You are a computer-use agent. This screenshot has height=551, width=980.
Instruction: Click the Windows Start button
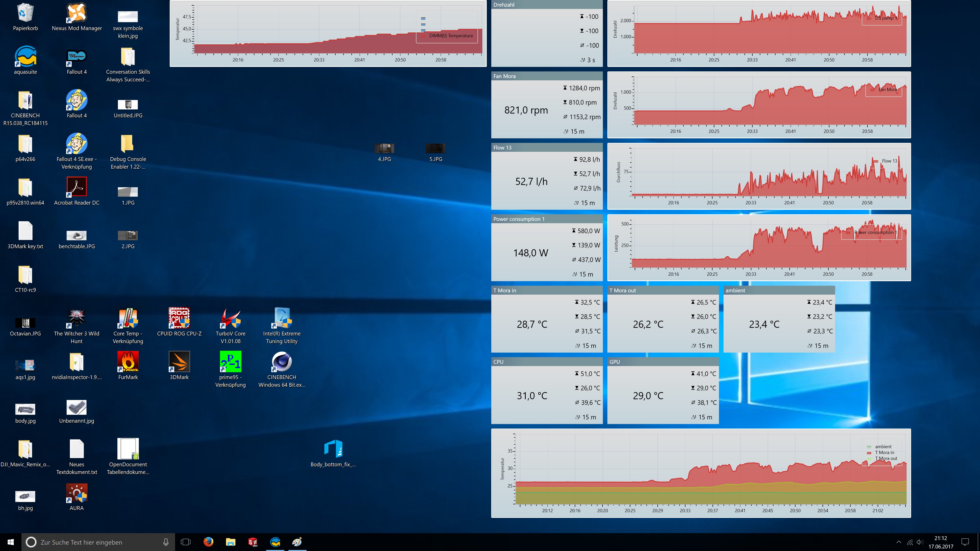click(x=11, y=542)
